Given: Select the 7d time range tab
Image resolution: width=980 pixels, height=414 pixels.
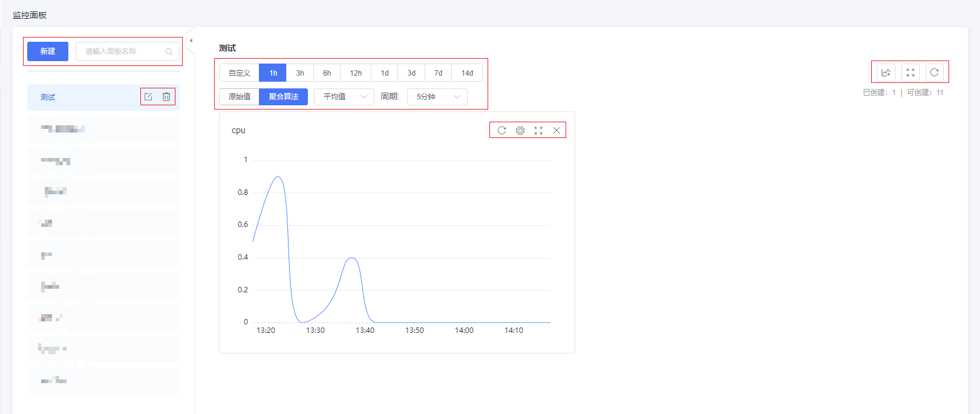Looking at the screenshot, I should [x=438, y=73].
